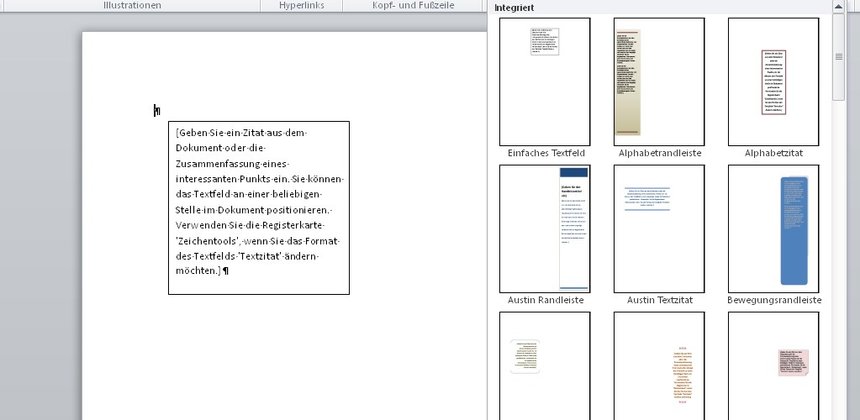Screen dimensions: 860x420
Task: Pick third-row middle template with orange text
Action: 659,365
